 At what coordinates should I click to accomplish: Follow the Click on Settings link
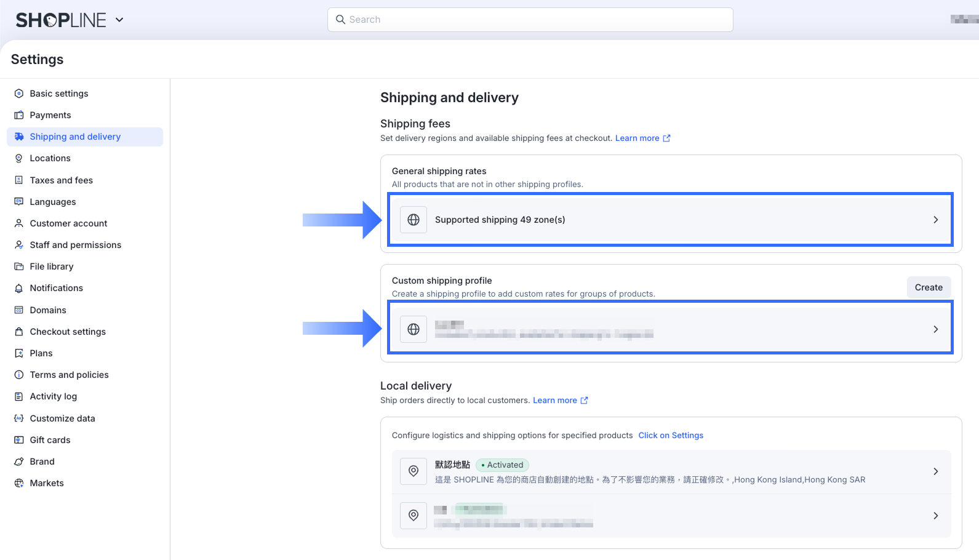[x=671, y=436]
